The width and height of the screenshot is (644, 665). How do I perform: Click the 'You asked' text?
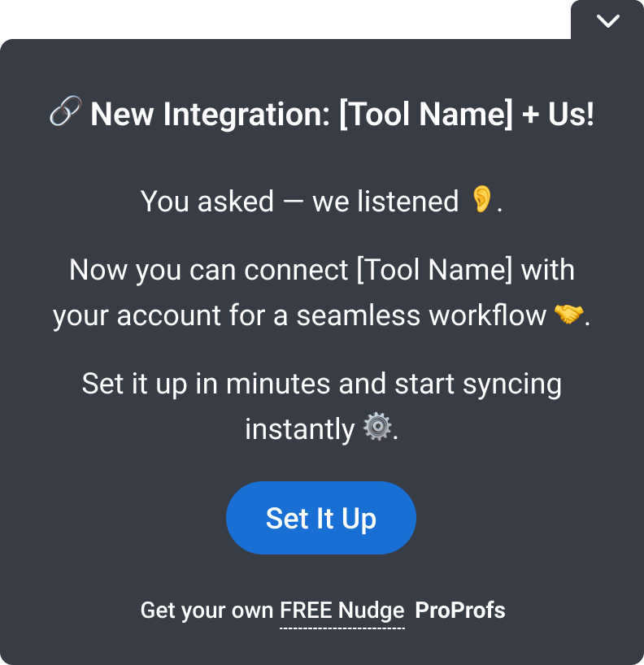207,201
